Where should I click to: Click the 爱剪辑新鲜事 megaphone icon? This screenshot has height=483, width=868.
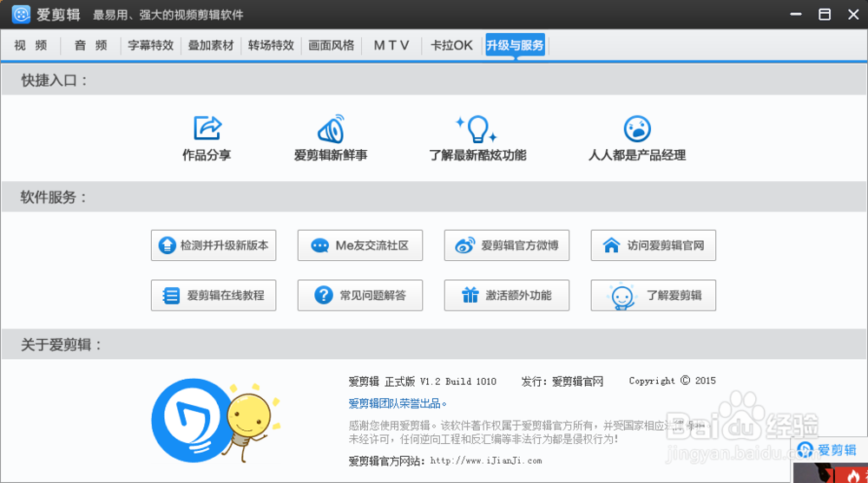click(x=331, y=128)
